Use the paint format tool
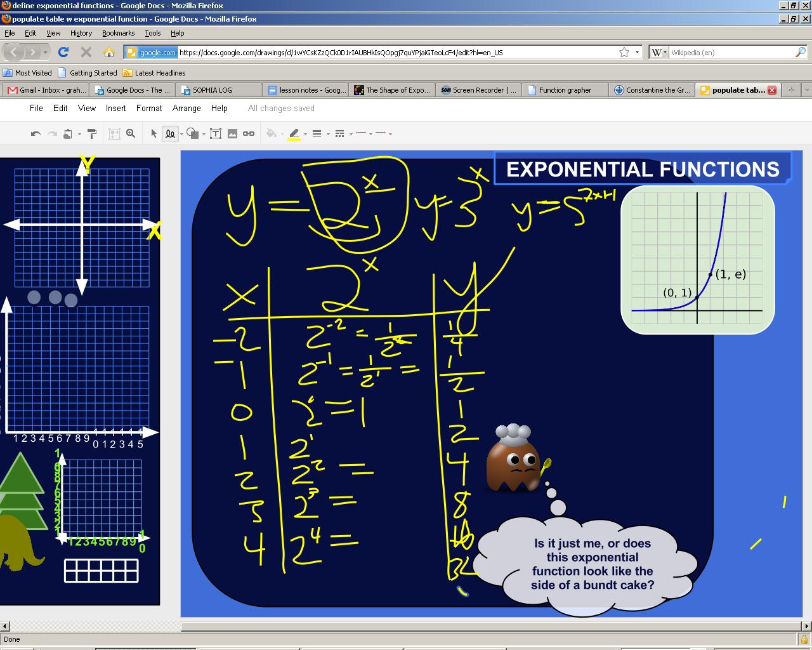 coord(91,133)
